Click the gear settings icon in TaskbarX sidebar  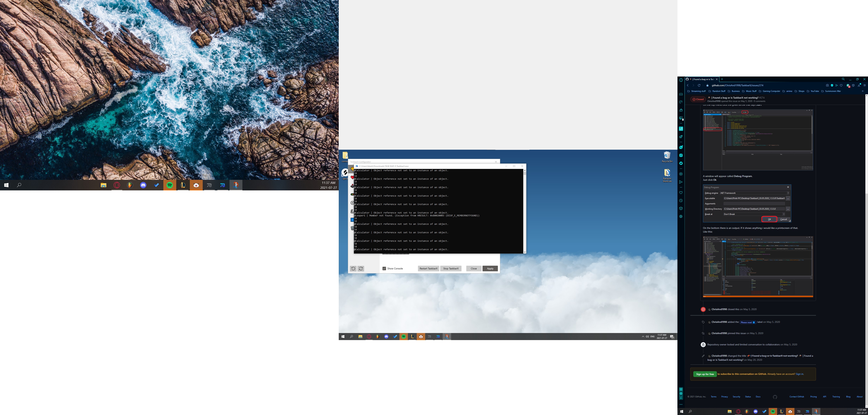pyautogui.click(x=352, y=203)
